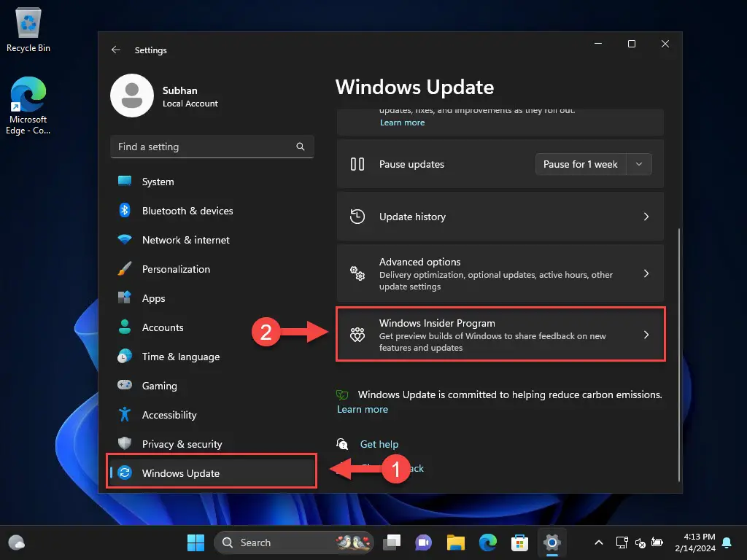The width and height of the screenshot is (747, 560).
Task: Click the search magnifier in Find a setting
Action: click(301, 147)
